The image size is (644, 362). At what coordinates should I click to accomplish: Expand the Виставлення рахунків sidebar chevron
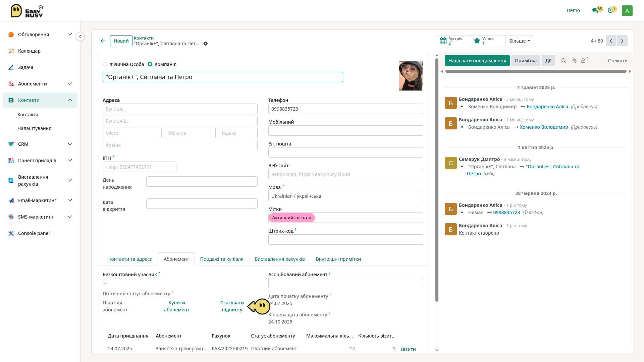pyautogui.click(x=70, y=181)
